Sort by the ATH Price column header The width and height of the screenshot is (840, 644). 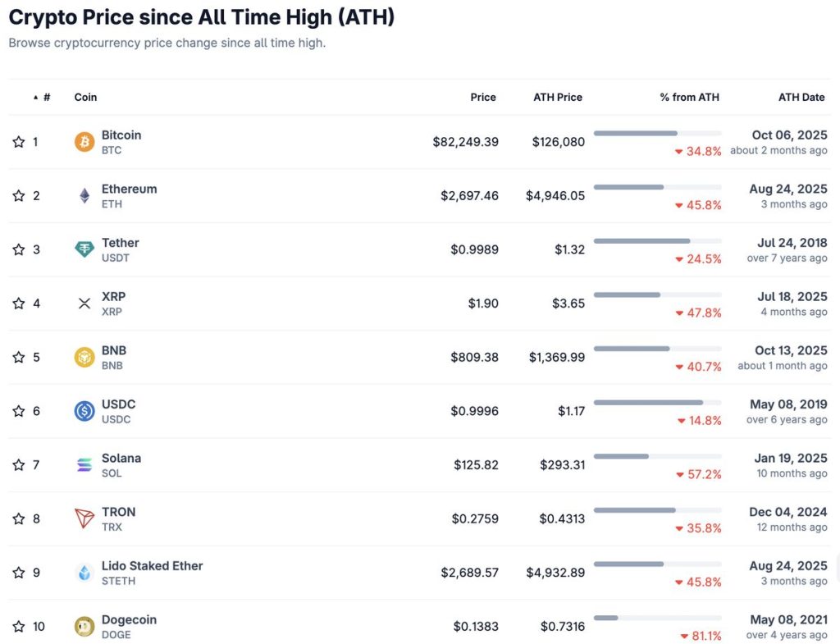[x=557, y=97]
